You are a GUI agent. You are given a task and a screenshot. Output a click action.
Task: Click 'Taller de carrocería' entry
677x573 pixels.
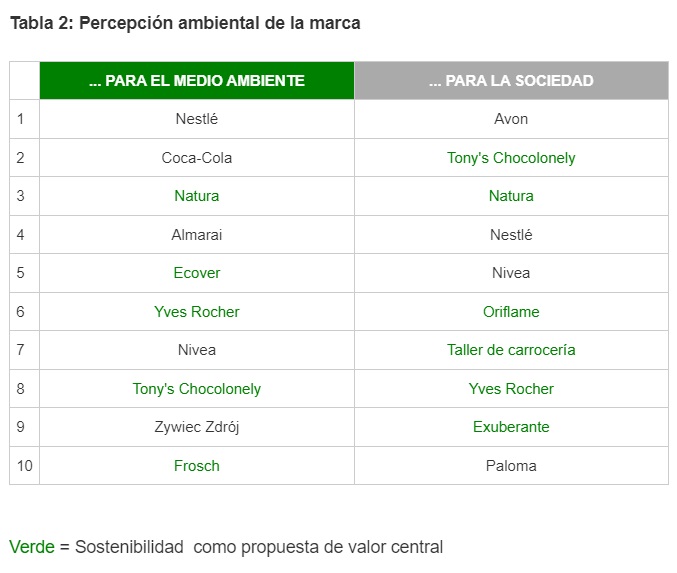tap(511, 350)
